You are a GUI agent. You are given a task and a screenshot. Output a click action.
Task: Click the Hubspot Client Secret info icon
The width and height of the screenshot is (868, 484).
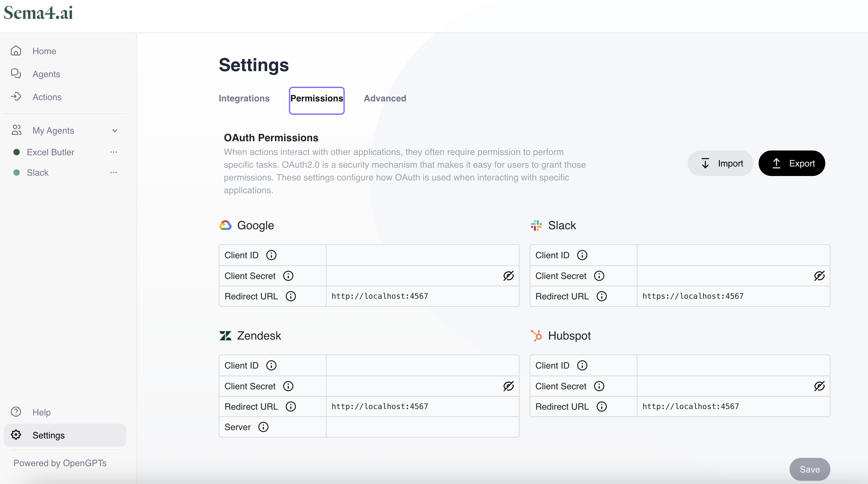coord(599,386)
